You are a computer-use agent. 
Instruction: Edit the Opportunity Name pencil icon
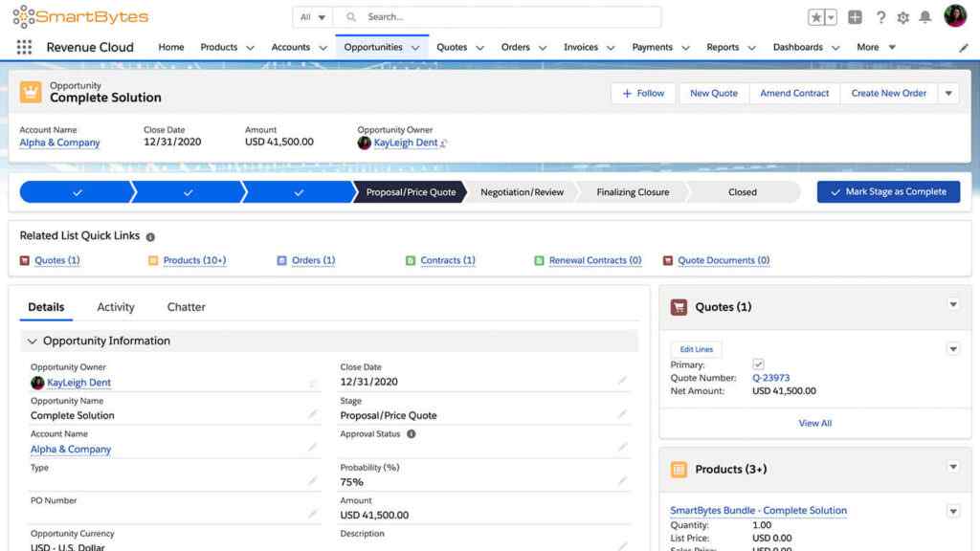click(312, 414)
